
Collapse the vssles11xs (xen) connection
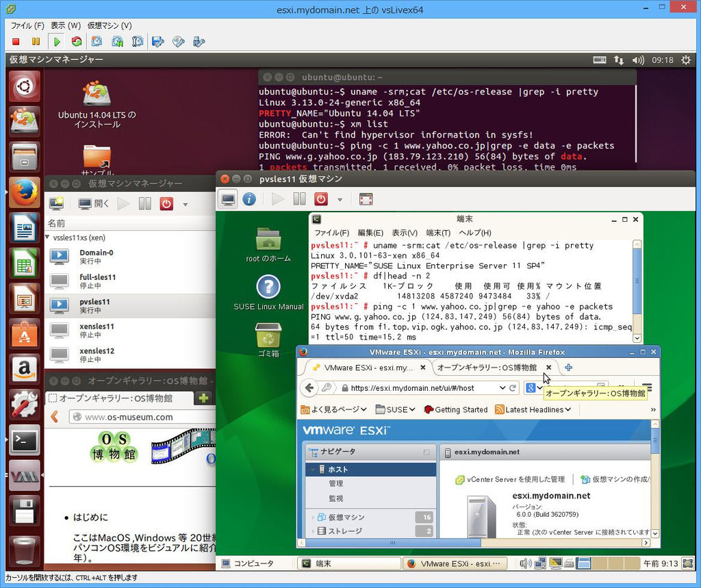tap(49, 237)
